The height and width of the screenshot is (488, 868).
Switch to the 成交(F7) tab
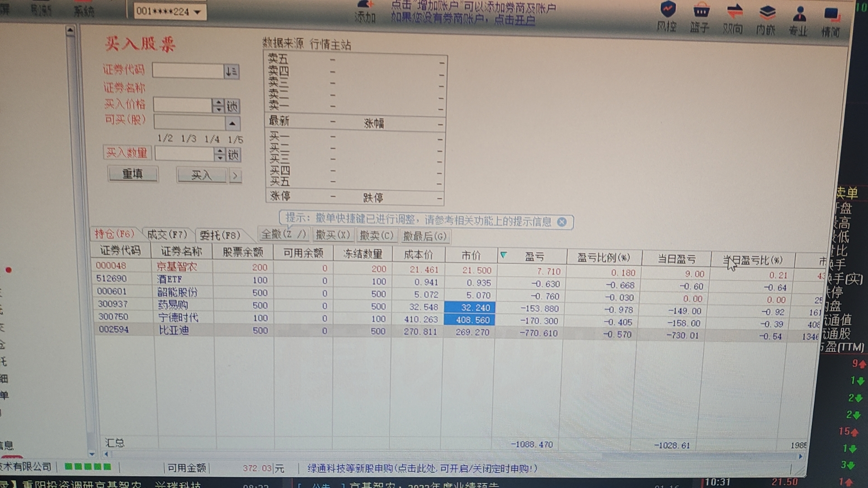click(167, 235)
